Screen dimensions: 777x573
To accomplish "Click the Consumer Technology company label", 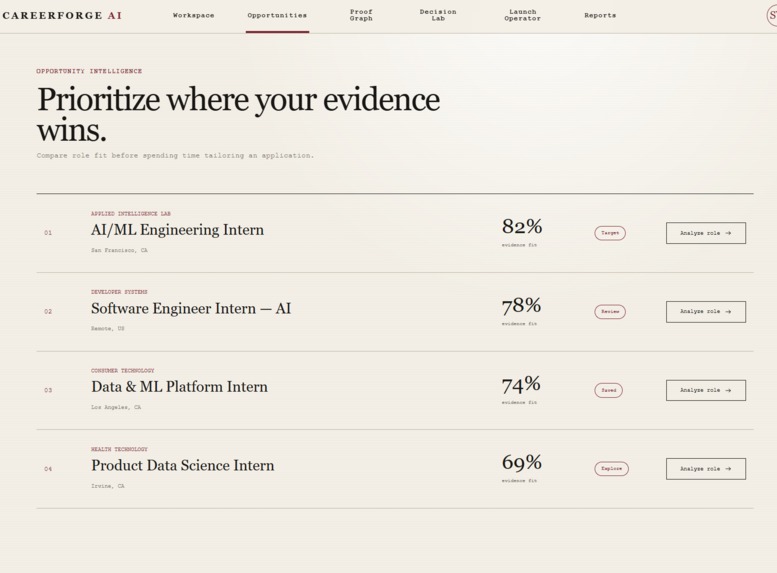I will 122,371.
